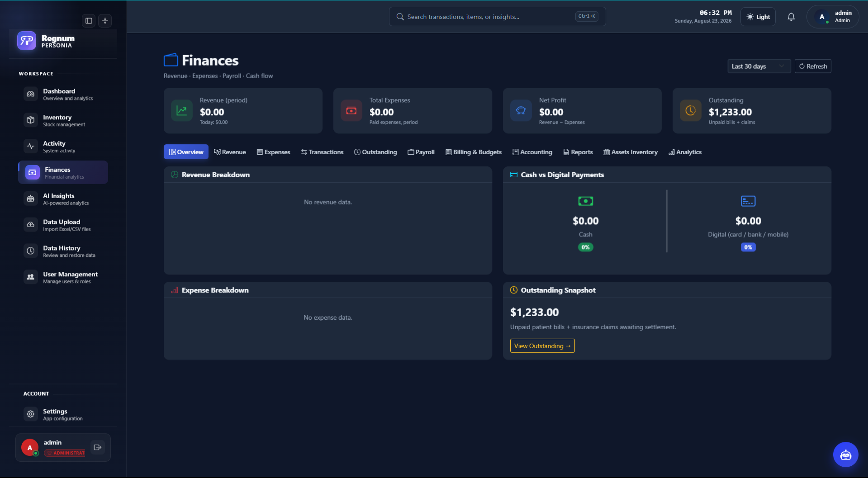Switch to the Outstanding tab
Screen dimensions: 868x478
[x=375, y=152]
